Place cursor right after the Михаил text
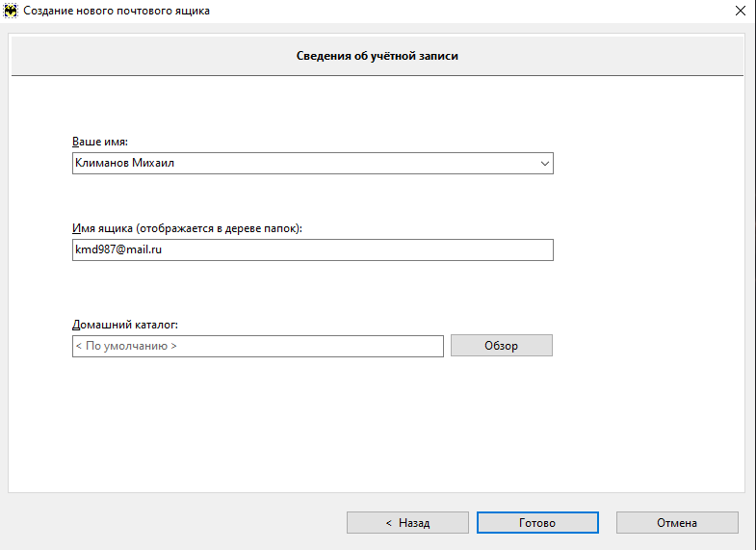 [x=175, y=164]
